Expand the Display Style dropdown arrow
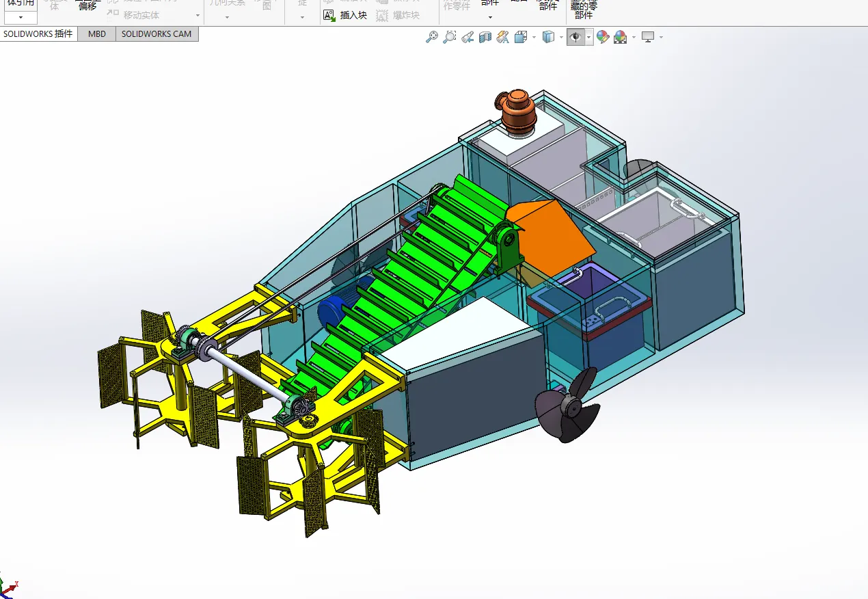Image resolution: width=868 pixels, height=599 pixels. coord(561,37)
